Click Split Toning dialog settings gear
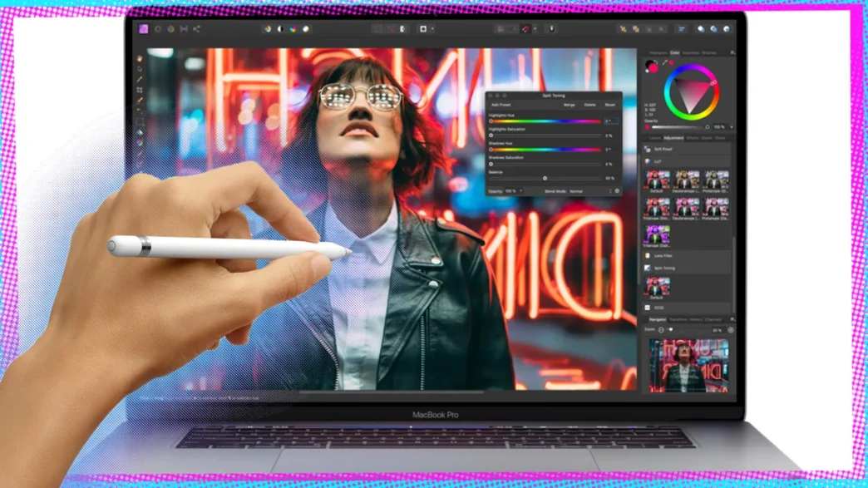868x488 pixels. [617, 191]
